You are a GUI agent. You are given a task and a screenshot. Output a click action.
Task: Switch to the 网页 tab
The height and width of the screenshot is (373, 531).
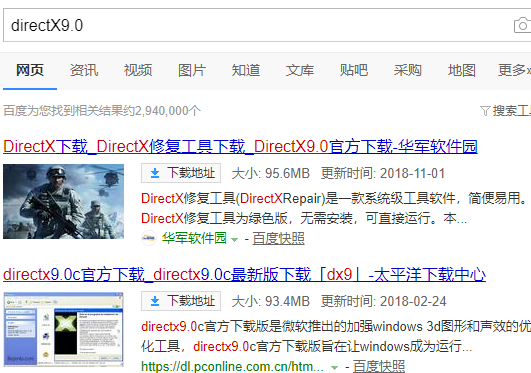tap(30, 70)
